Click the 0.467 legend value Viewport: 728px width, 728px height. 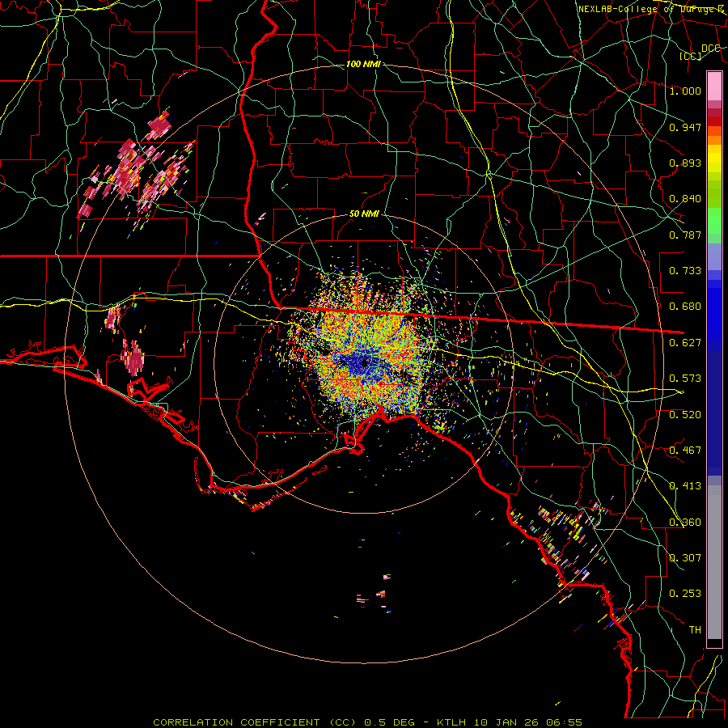click(x=685, y=451)
